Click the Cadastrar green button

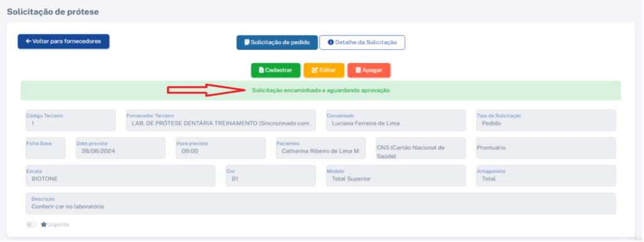click(275, 71)
